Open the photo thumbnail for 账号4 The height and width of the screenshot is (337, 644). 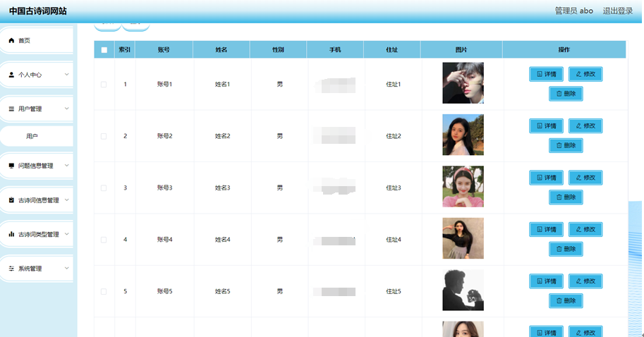point(463,238)
